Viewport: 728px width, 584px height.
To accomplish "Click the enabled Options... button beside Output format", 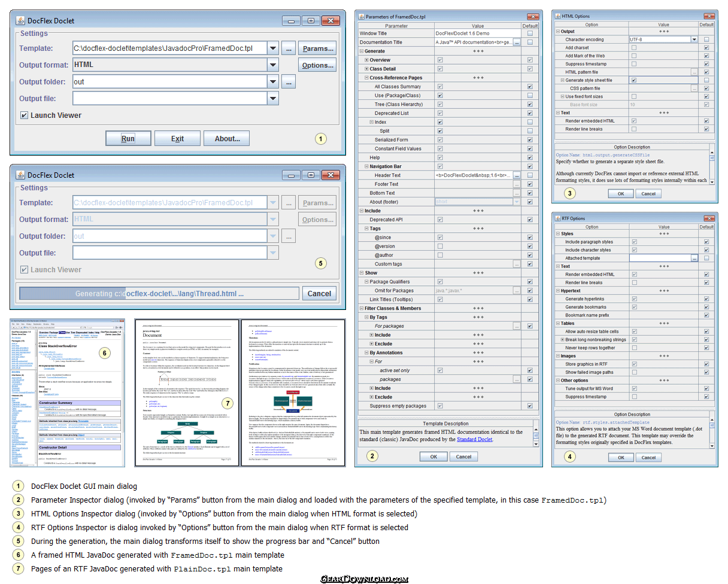I will (317, 65).
